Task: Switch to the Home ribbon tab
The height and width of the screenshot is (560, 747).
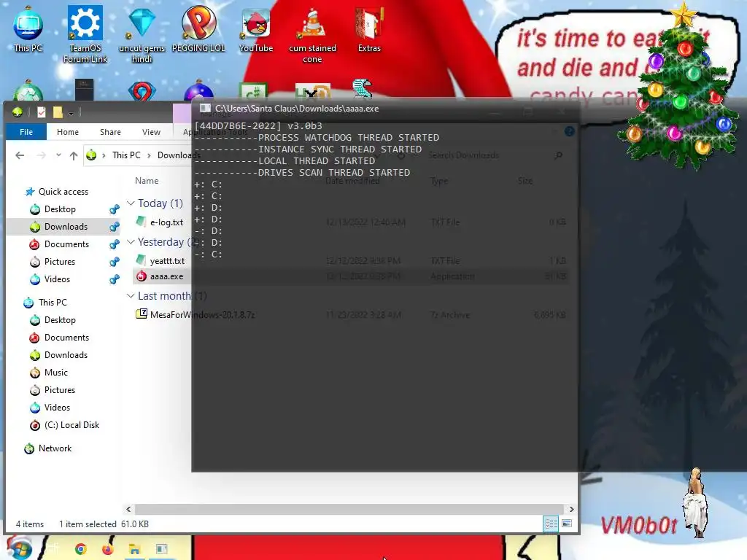Action: [68, 132]
